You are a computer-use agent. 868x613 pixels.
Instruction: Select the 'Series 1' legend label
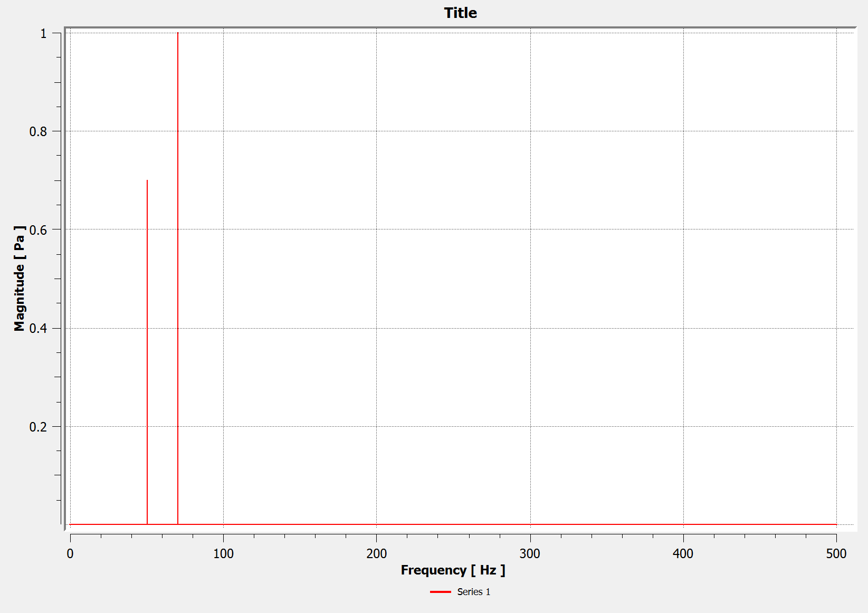(x=473, y=592)
